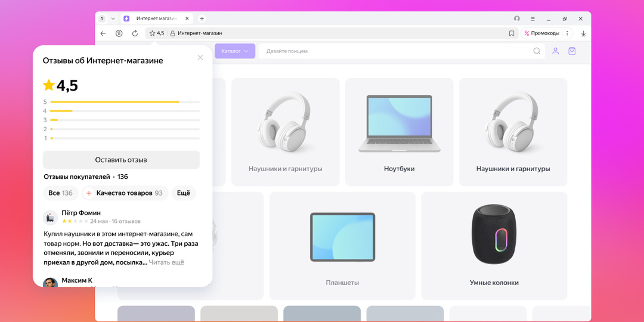
Task: Click the 4,5 star rating in address bar
Action: [156, 33]
